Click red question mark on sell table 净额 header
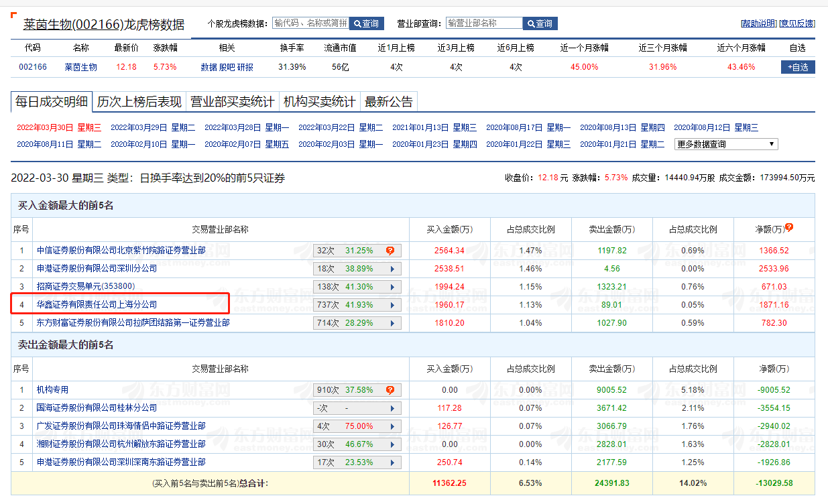This screenshot has width=828, height=504. tap(789, 367)
